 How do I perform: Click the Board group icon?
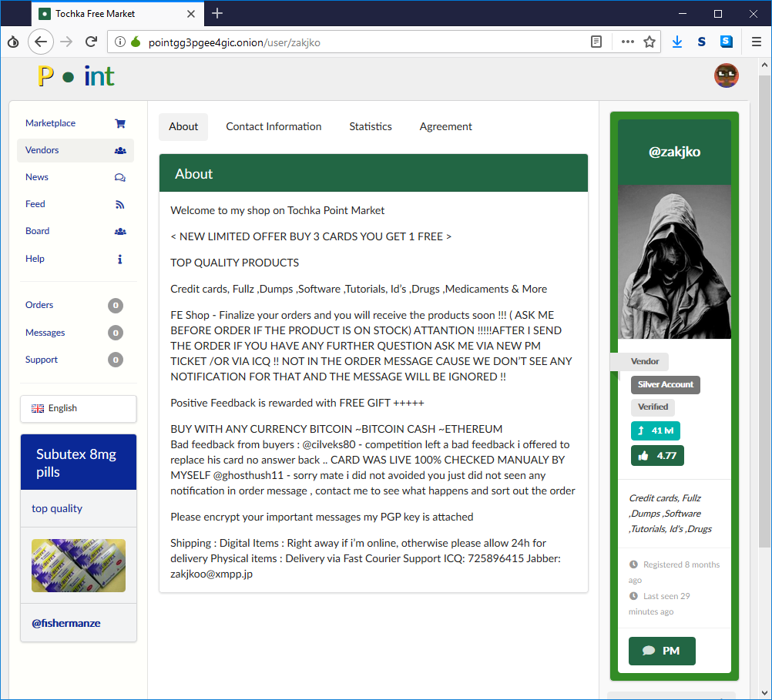[120, 231]
